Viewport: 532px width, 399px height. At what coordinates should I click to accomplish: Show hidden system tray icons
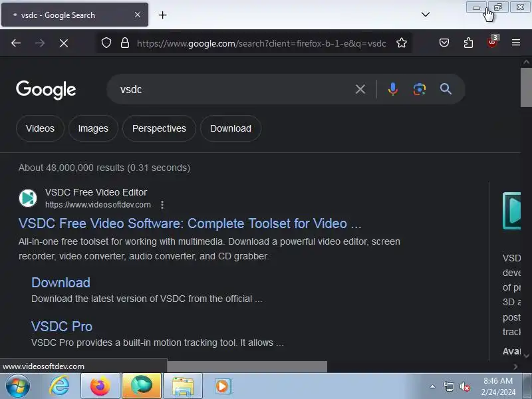(433, 386)
